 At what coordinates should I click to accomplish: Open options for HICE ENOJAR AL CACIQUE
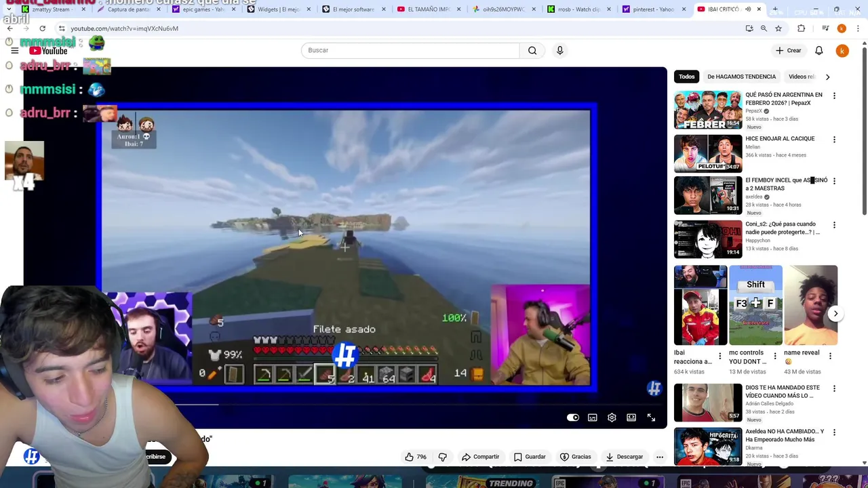[834, 140]
